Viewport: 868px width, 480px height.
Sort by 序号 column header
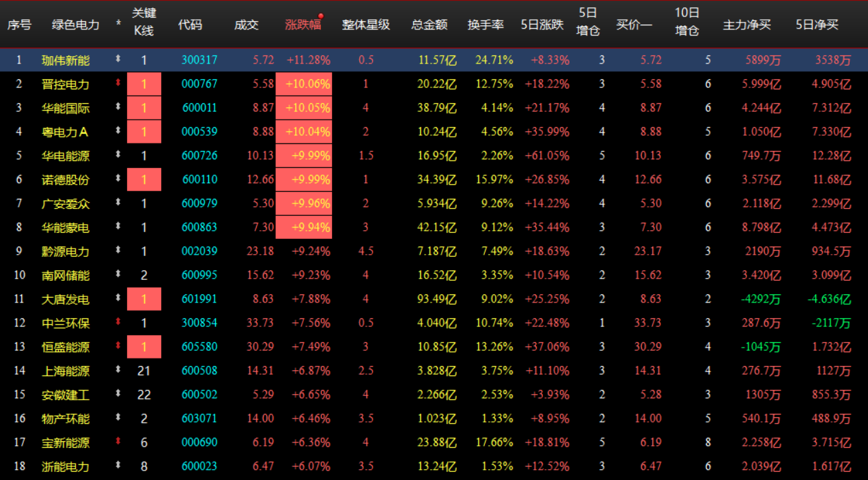pyautogui.click(x=19, y=25)
